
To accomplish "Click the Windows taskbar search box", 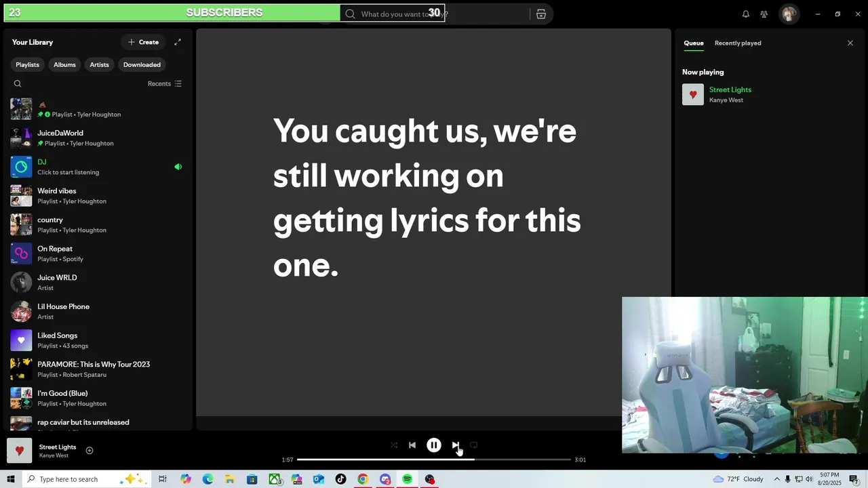I will [x=87, y=479].
